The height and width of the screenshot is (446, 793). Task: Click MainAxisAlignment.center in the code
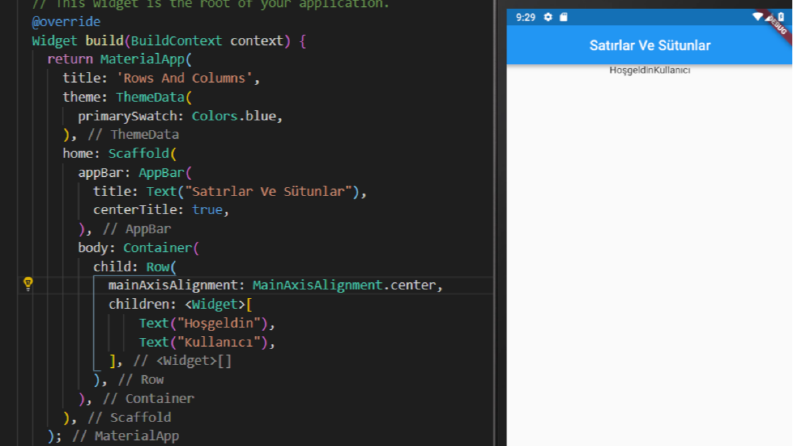tap(344, 285)
